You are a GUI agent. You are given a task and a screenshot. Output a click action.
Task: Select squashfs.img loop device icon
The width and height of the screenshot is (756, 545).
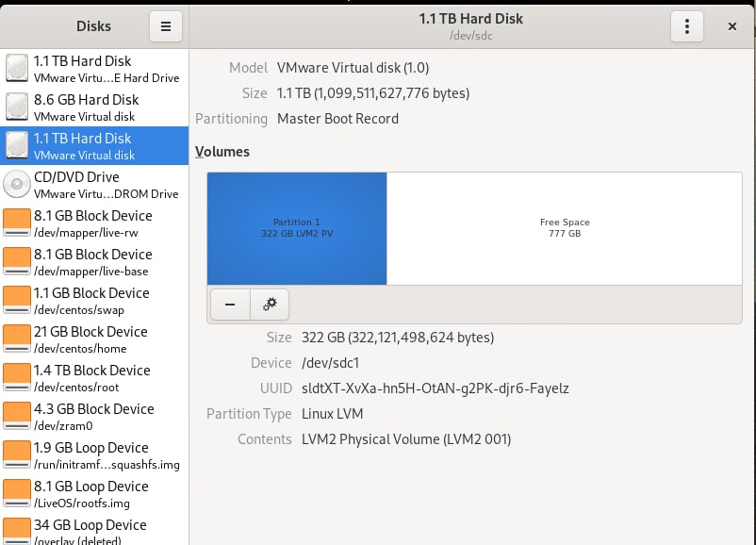17,454
